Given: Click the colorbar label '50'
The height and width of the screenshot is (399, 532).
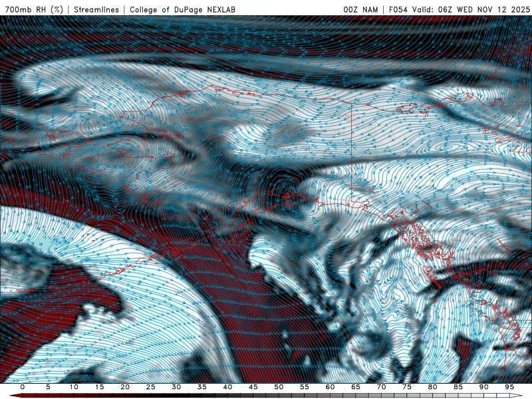Looking at the screenshot, I should pos(279,387).
